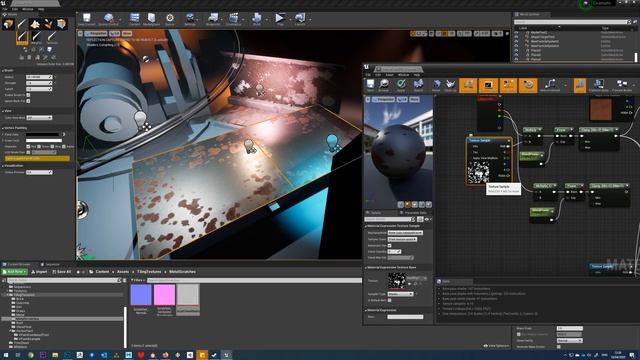
Task: Click Import in Content Browser
Action: [x=39, y=271]
